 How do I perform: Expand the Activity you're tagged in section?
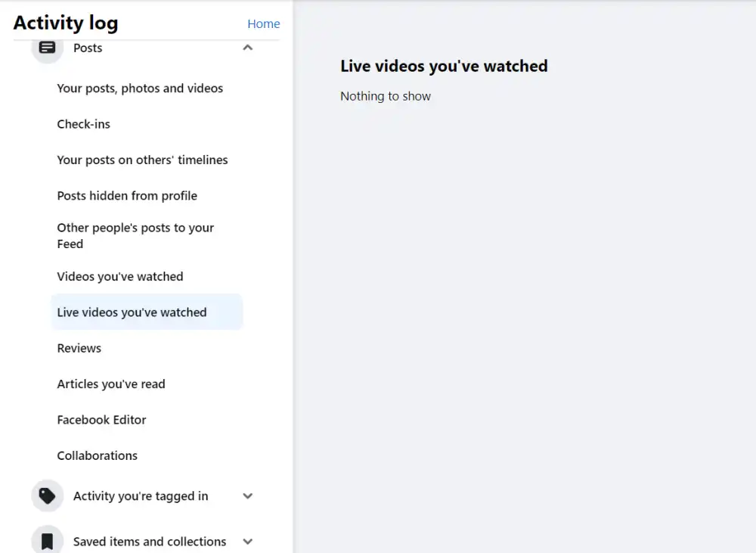247,496
